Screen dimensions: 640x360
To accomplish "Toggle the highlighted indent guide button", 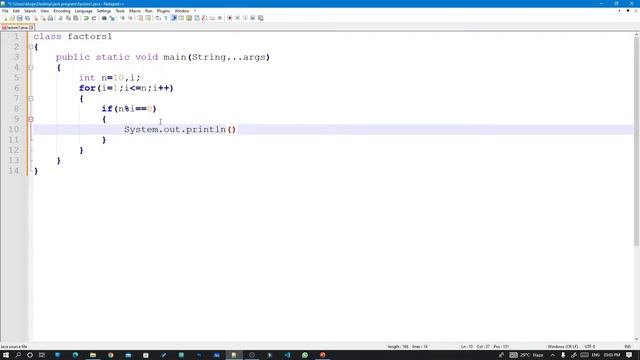I will 173,18.
